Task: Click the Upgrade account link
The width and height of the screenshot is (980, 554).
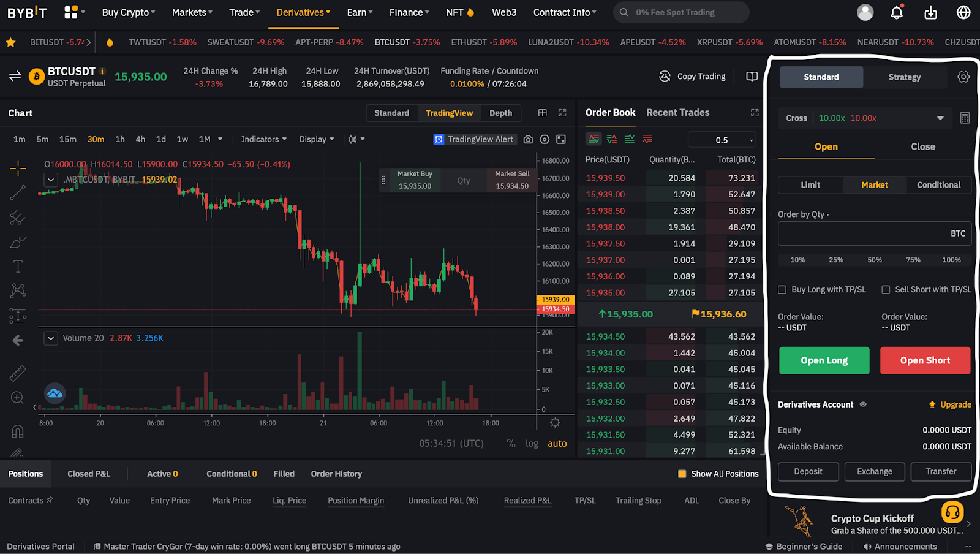Action: (x=950, y=404)
